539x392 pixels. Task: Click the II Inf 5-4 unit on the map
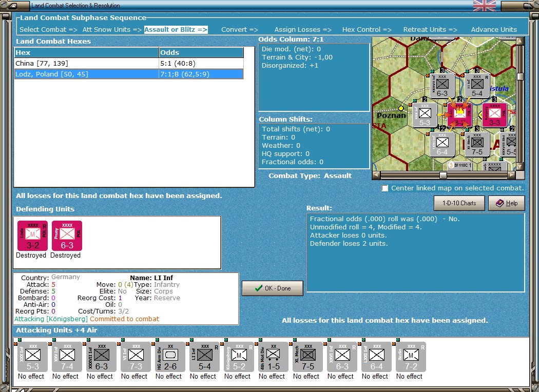click(x=477, y=86)
